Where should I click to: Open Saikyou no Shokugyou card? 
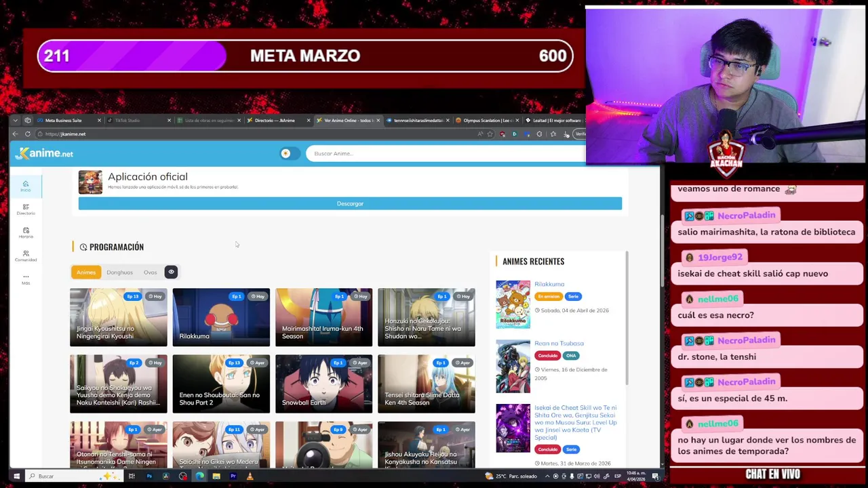pyautogui.click(x=118, y=384)
